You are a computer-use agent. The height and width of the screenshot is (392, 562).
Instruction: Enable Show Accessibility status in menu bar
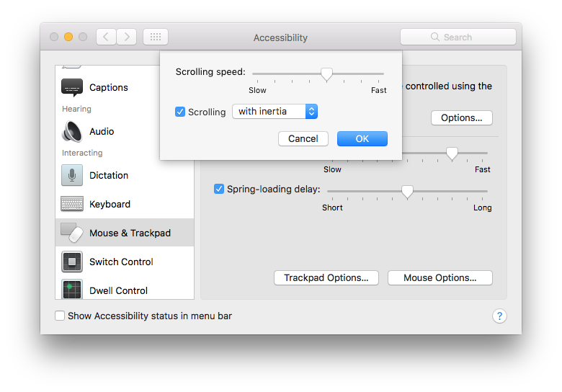pyautogui.click(x=60, y=316)
